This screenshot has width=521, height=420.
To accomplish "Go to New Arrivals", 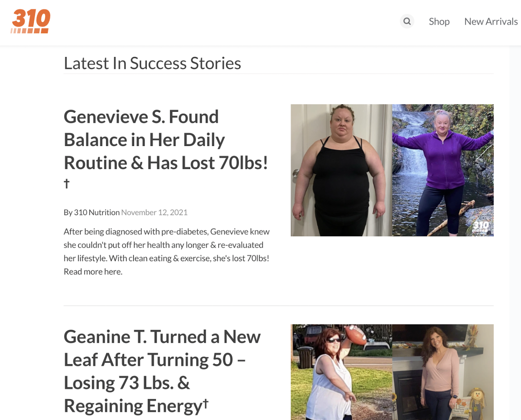I will [491, 22].
